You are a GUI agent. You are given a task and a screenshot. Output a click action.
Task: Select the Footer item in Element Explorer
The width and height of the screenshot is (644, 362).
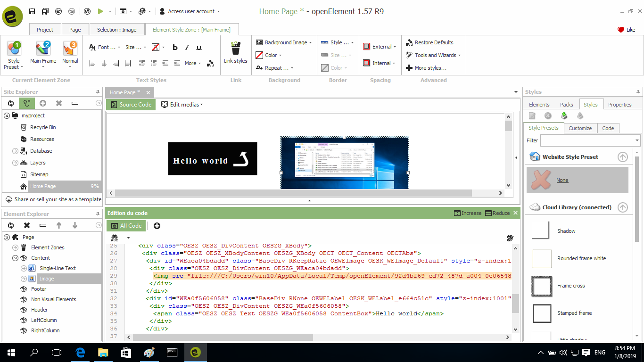[x=39, y=289]
